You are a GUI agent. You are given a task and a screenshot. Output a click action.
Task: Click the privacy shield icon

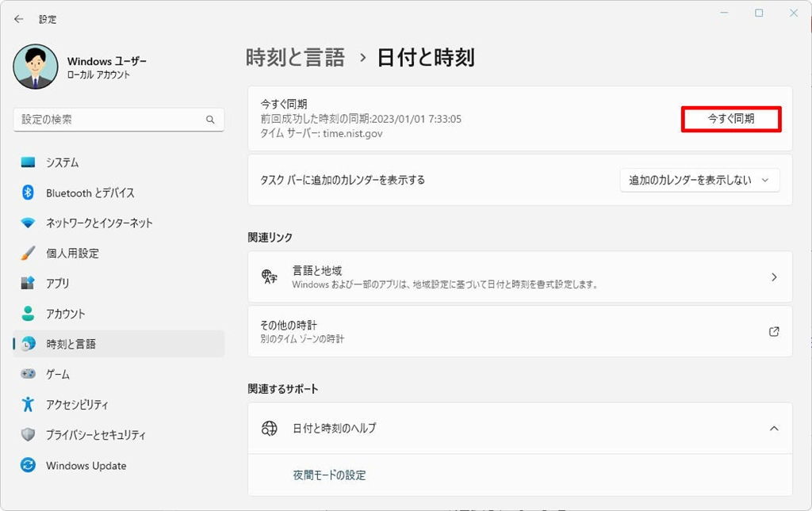(x=28, y=434)
